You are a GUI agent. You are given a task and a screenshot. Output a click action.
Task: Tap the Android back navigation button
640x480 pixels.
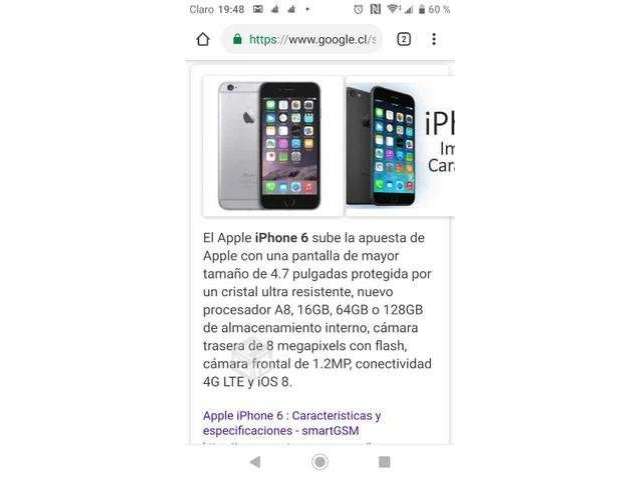[256, 462]
